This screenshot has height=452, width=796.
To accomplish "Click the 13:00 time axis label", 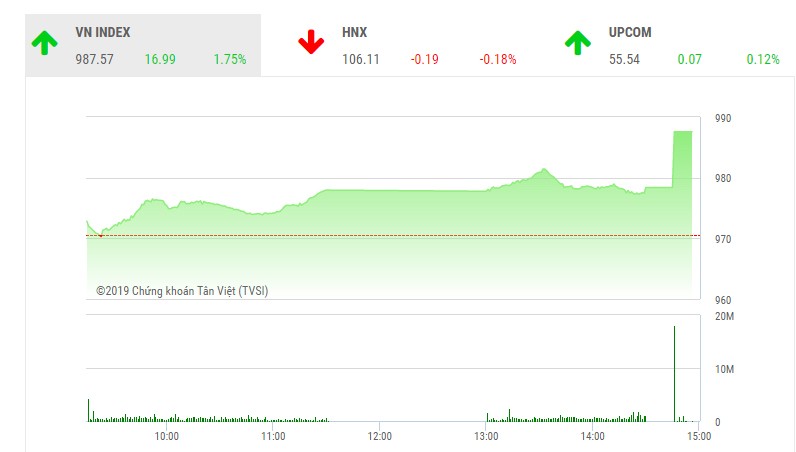I will [x=486, y=436].
